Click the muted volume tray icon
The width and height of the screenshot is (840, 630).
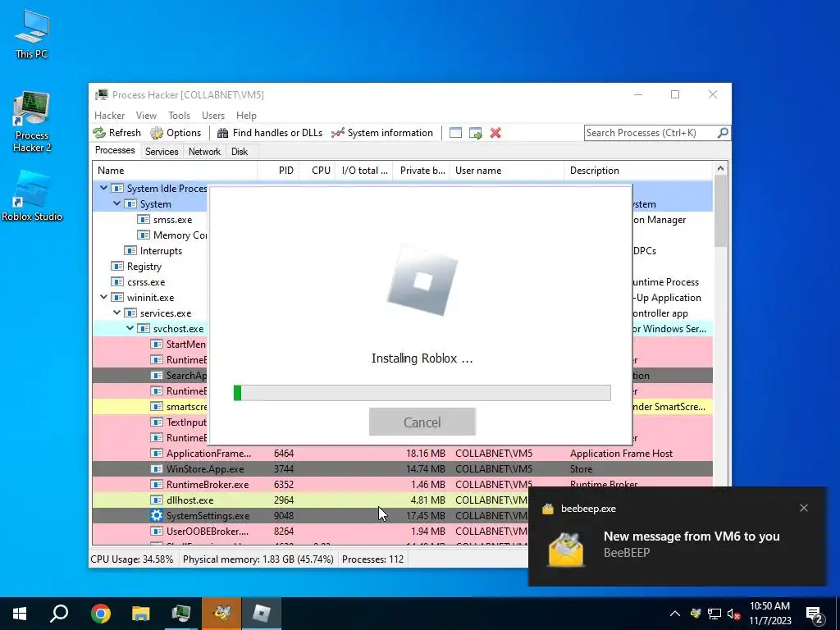733,614
